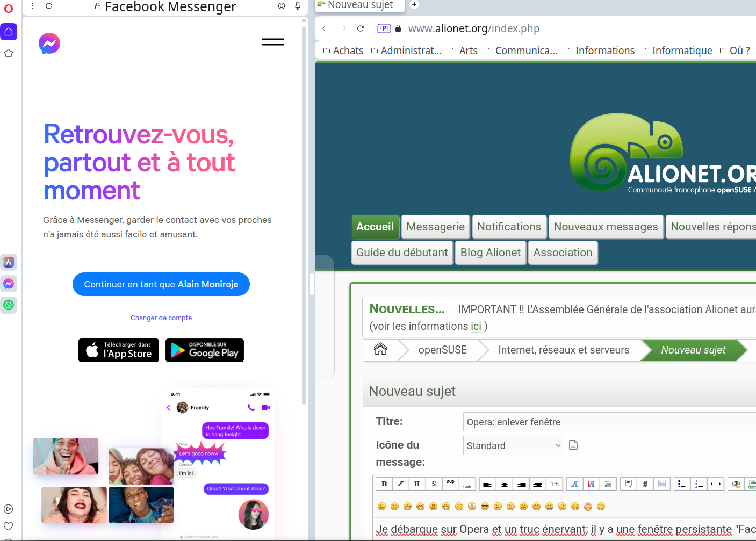Click Continuer en tant que Alain Moniroje
The width and height of the screenshot is (756, 541).
coord(161,284)
